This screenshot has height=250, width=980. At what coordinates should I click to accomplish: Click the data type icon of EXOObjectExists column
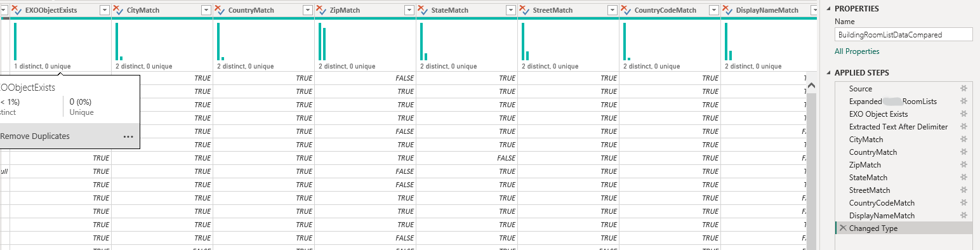17,10
